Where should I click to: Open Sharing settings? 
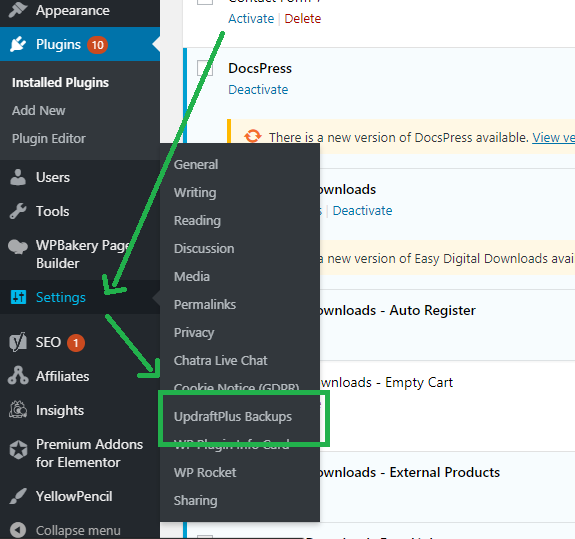[195, 500]
